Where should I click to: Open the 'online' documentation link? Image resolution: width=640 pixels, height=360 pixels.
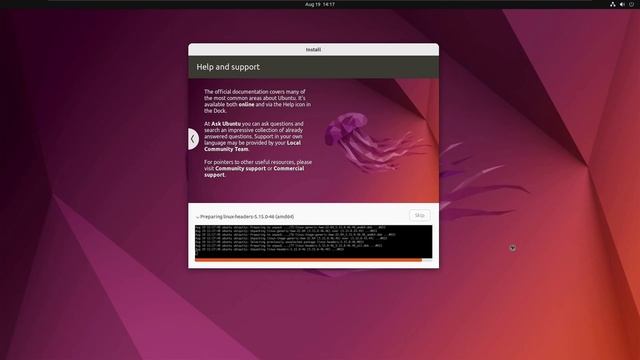[x=246, y=104]
